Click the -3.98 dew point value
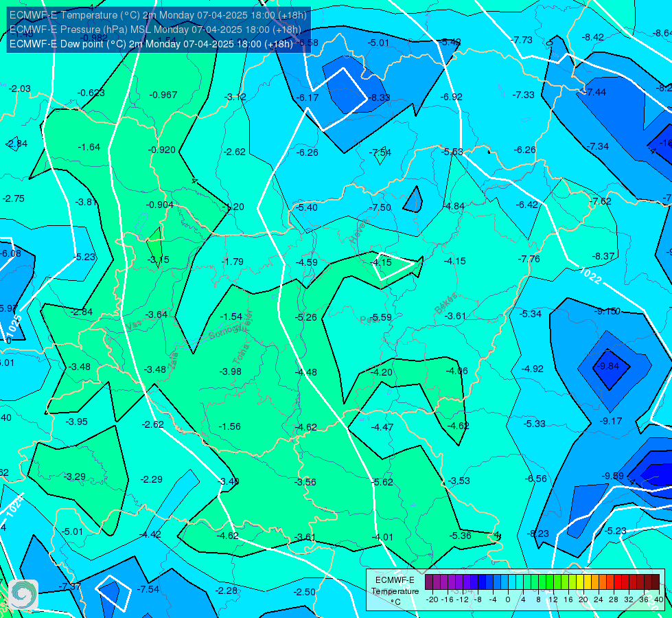This screenshot has width=672, height=618. (230, 371)
